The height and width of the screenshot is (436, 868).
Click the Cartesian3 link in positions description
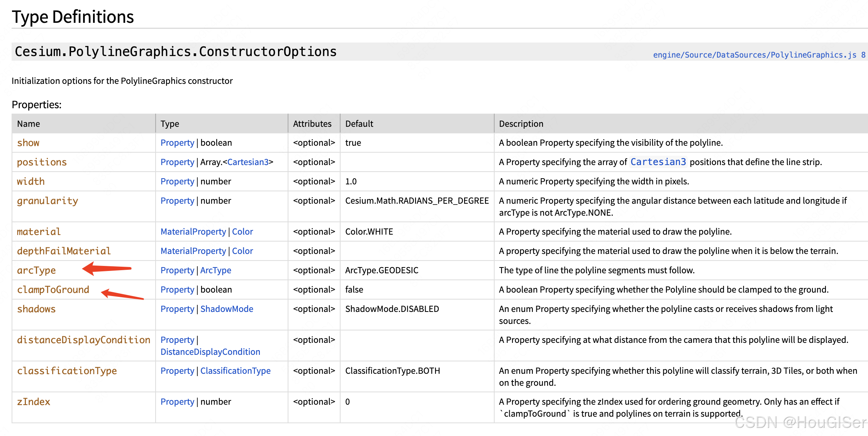coord(658,162)
